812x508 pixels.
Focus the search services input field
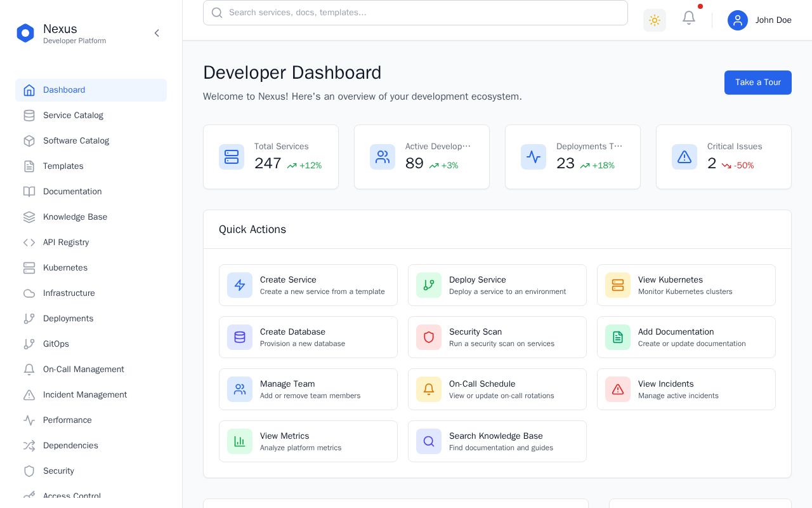tap(416, 13)
